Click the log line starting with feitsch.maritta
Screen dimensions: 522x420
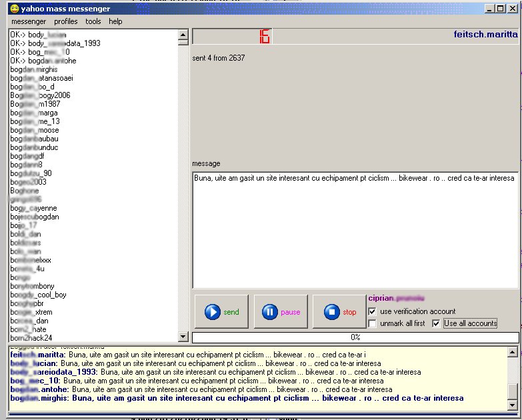[x=188, y=355]
